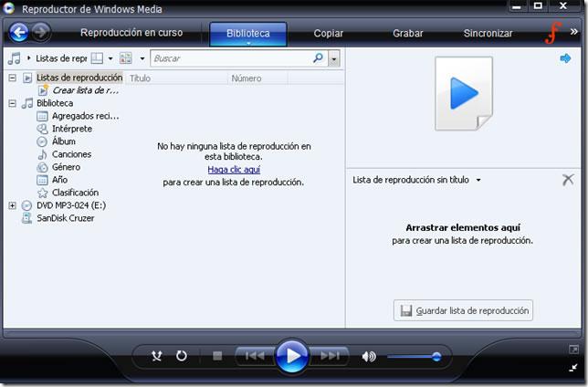Toggle shuffle playback
Image resolution: width=588 pixels, height=387 pixels.
[x=156, y=355]
